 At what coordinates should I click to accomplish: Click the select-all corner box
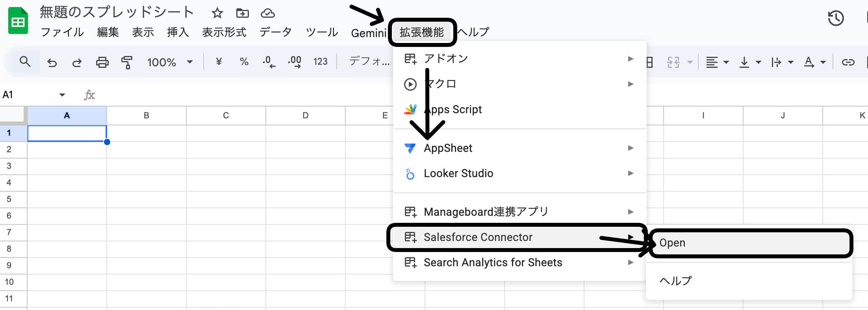13,115
